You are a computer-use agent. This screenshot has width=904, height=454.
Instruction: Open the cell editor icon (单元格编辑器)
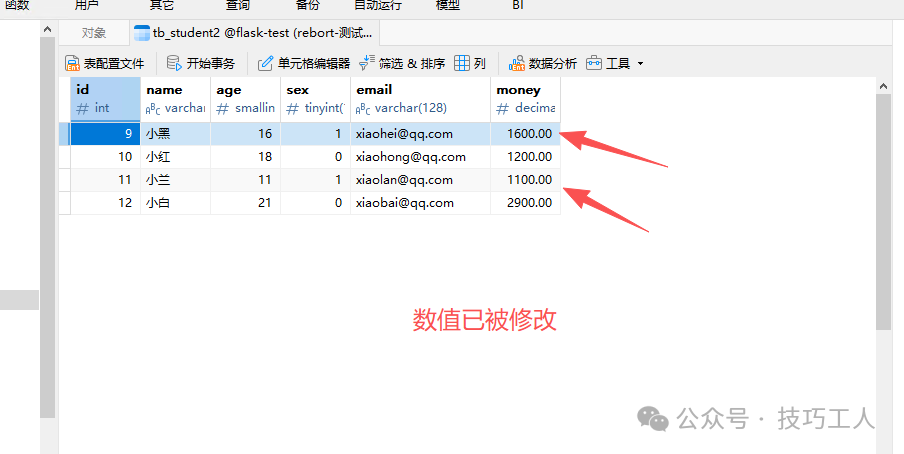pyautogui.click(x=265, y=63)
